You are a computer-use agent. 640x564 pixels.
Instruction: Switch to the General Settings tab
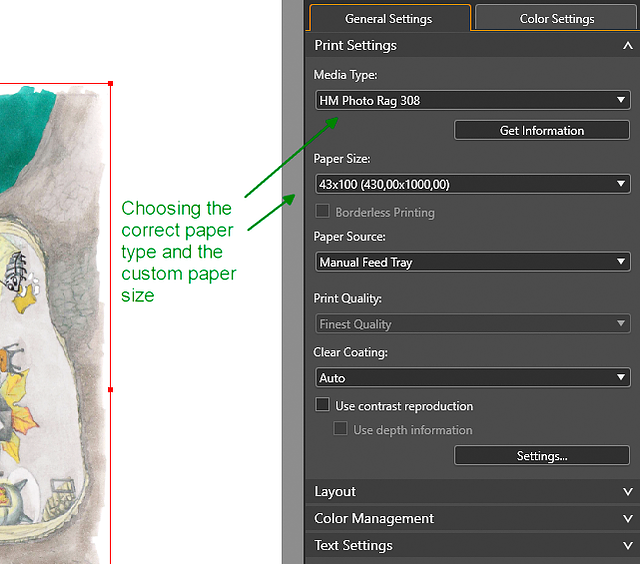click(x=389, y=18)
